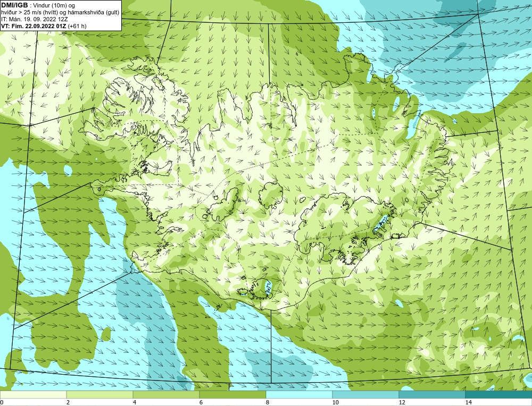Click the 'IT: Mán. 19. 09. 2022 12Z' line

point(34,19)
